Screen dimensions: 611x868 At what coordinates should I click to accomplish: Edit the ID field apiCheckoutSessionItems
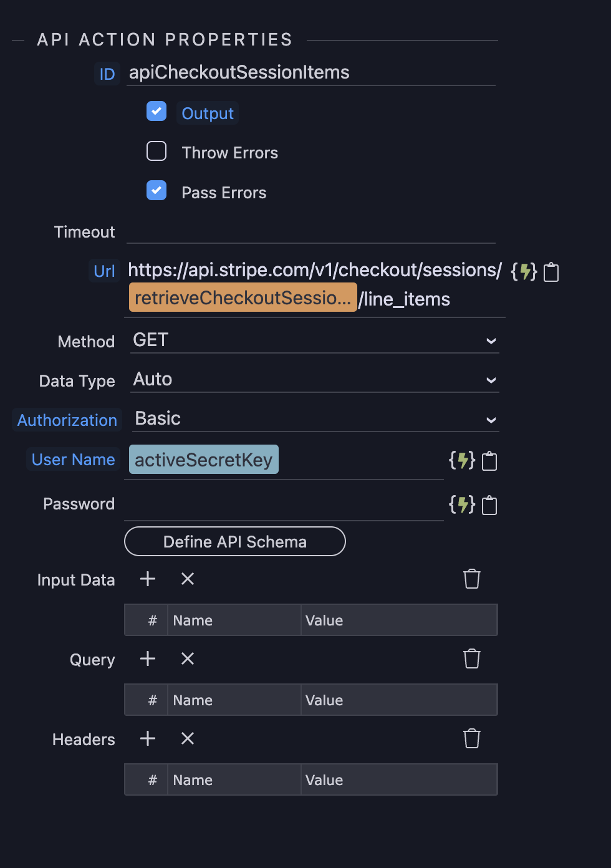311,73
